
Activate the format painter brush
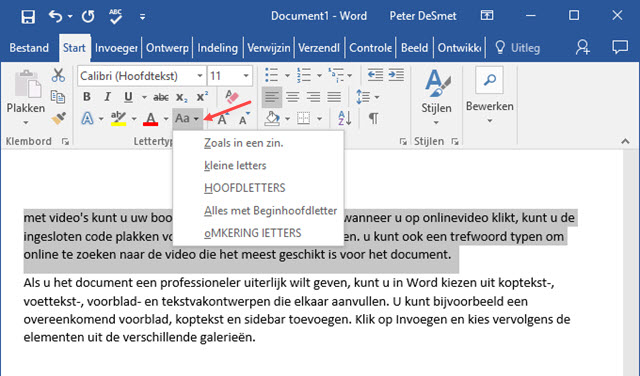(x=58, y=118)
